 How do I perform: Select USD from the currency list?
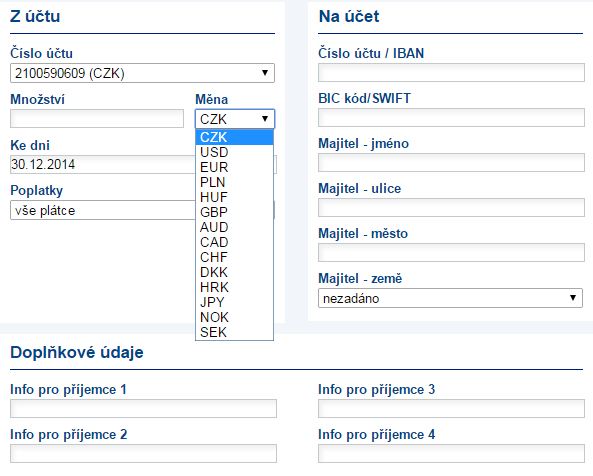click(x=234, y=152)
